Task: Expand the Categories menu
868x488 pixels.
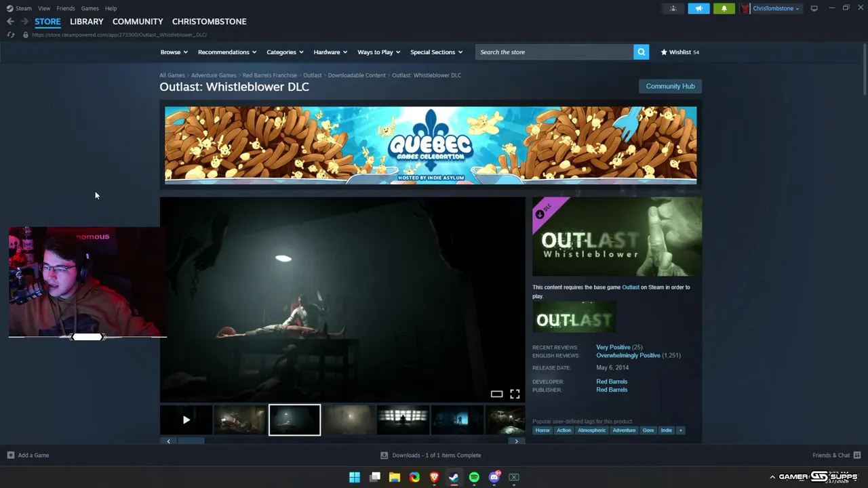Action: tap(285, 52)
